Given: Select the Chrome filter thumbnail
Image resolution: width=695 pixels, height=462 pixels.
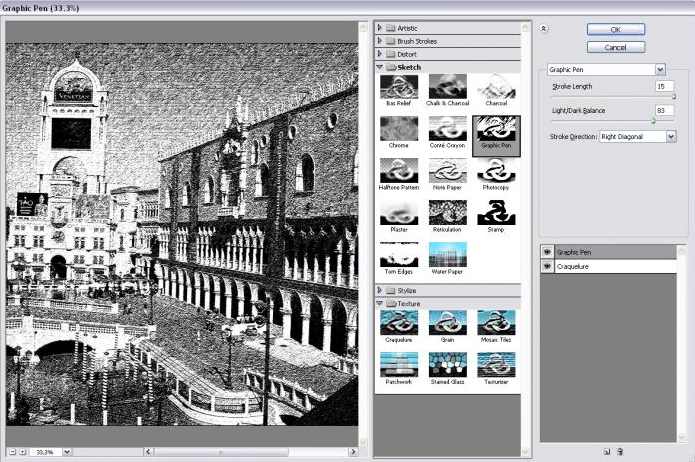Looking at the screenshot, I should pyautogui.click(x=398, y=129).
